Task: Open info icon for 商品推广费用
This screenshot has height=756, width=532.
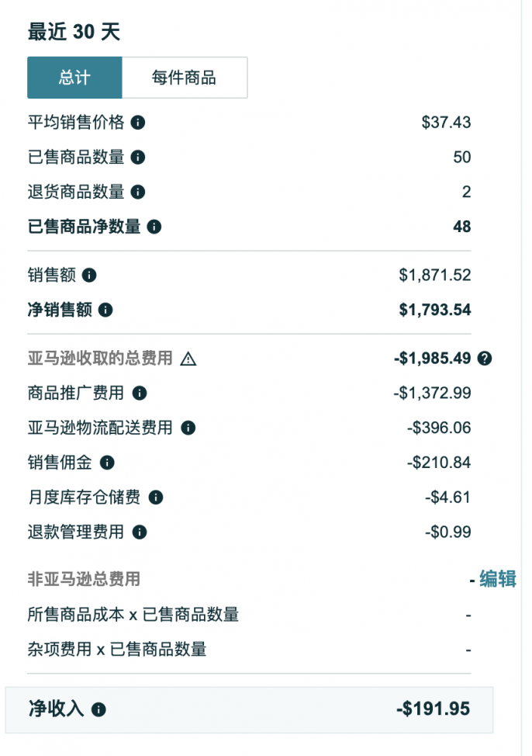Action: coord(140,393)
